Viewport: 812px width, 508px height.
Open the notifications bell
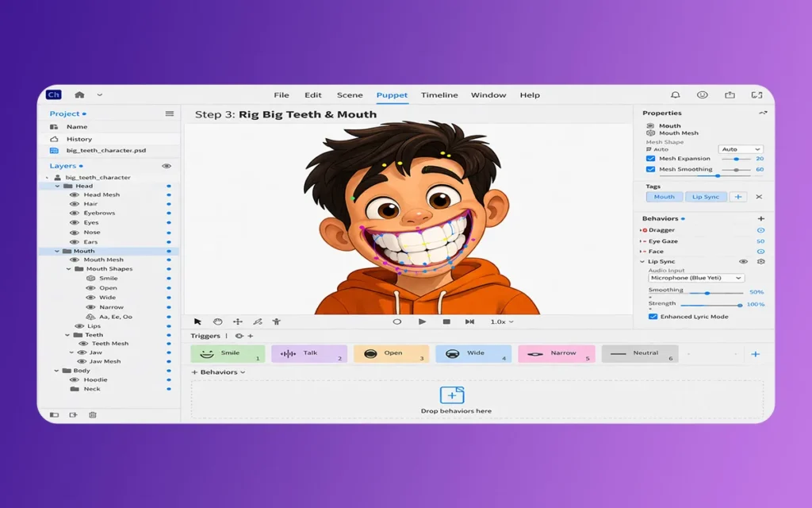(676, 95)
